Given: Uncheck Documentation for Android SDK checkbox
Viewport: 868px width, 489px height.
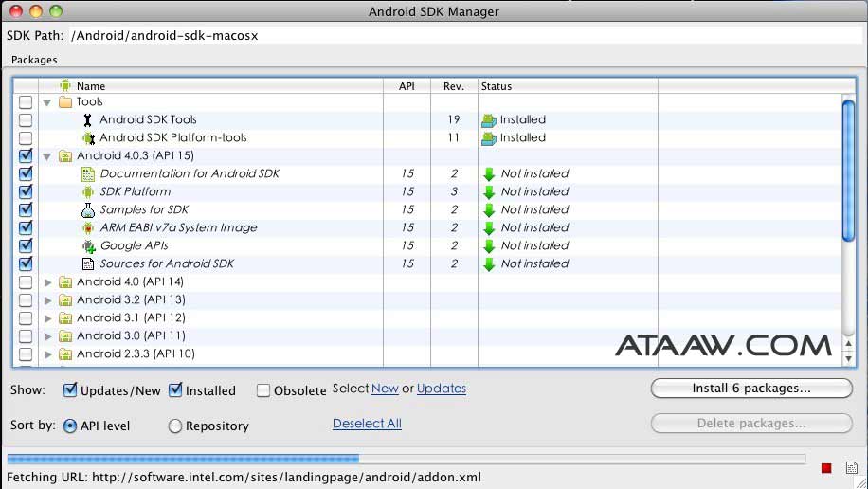Looking at the screenshot, I should tap(26, 173).
